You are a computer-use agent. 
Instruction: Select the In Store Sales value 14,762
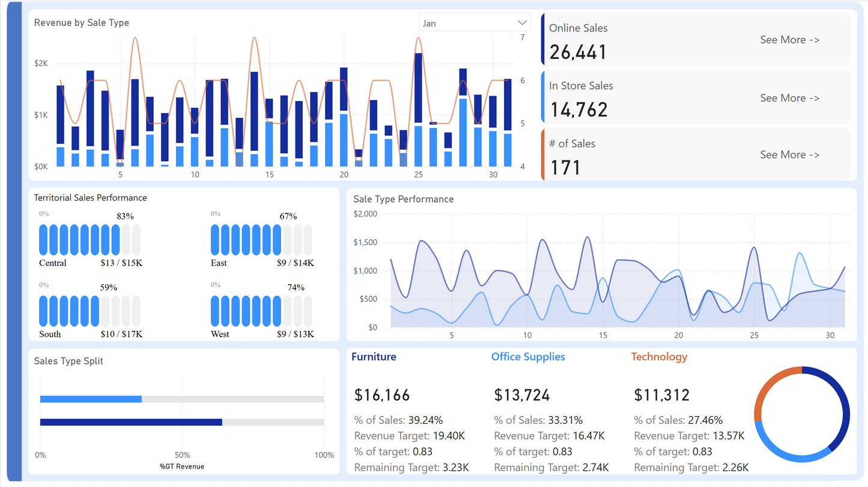point(578,109)
